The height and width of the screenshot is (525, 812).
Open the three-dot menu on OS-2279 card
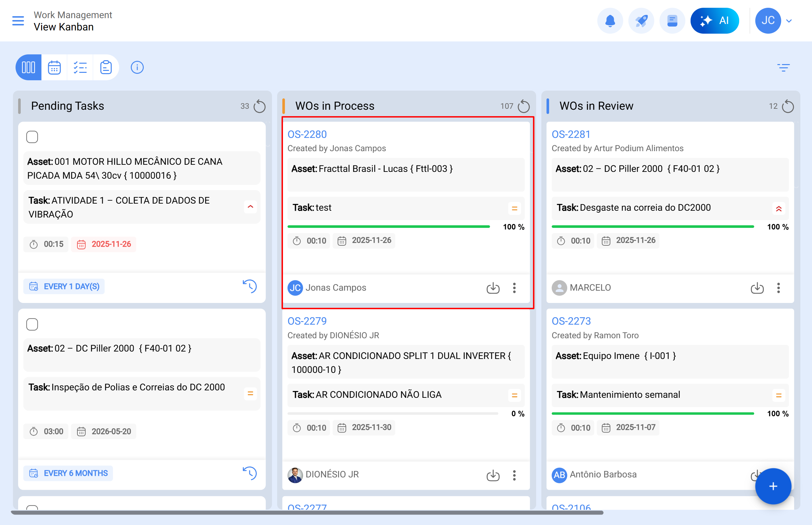[x=514, y=475]
